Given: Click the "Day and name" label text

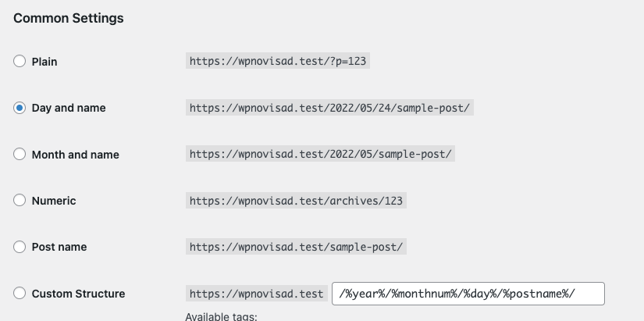Looking at the screenshot, I should pos(69,108).
